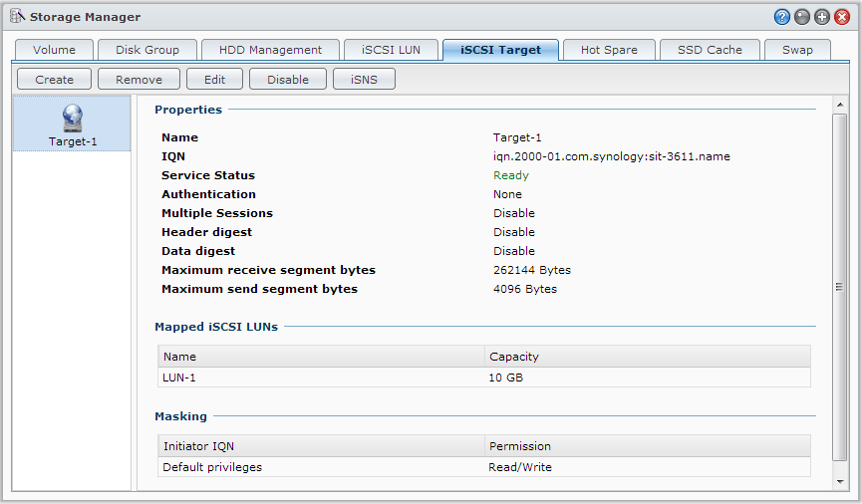Open the Swap tab
862x504 pixels.
coord(797,50)
